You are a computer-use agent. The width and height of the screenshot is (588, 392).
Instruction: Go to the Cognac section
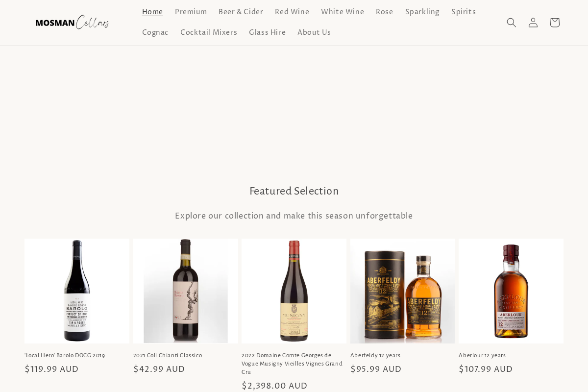click(155, 32)
